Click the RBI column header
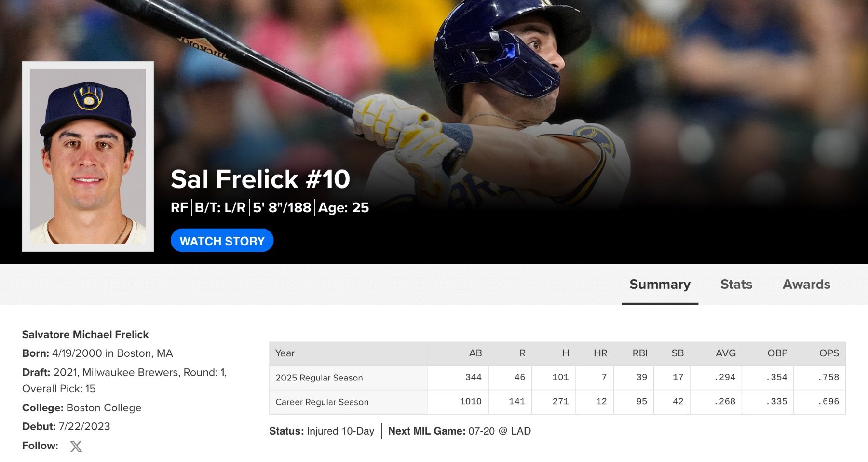868x462 pixels. pyautogui.click(x=639, y=353)
